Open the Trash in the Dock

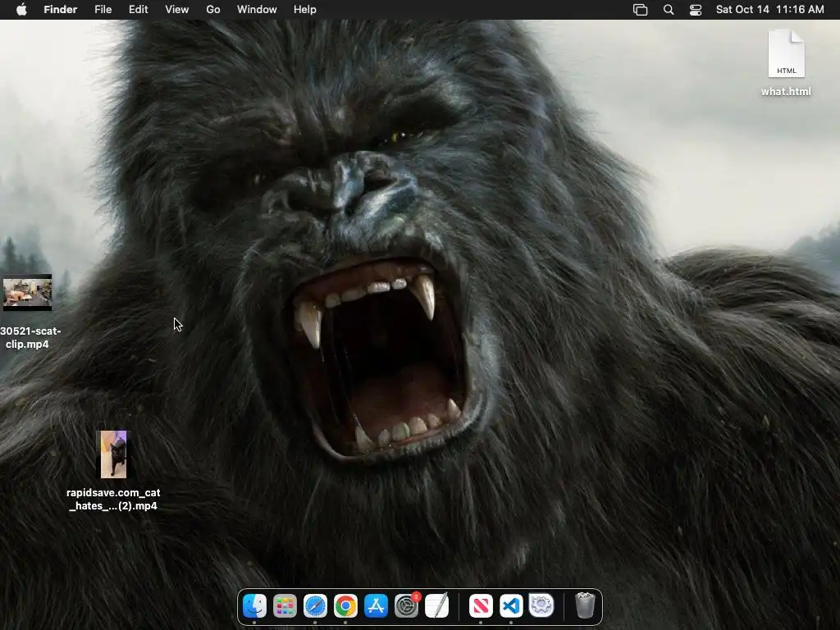(x=585, y=605)
